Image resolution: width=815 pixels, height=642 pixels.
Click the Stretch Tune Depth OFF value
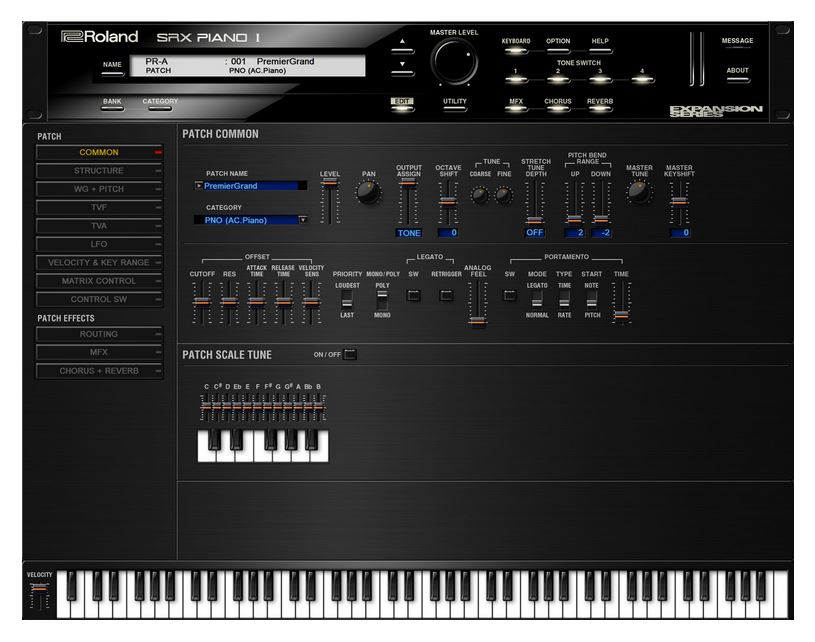[534, 232]
